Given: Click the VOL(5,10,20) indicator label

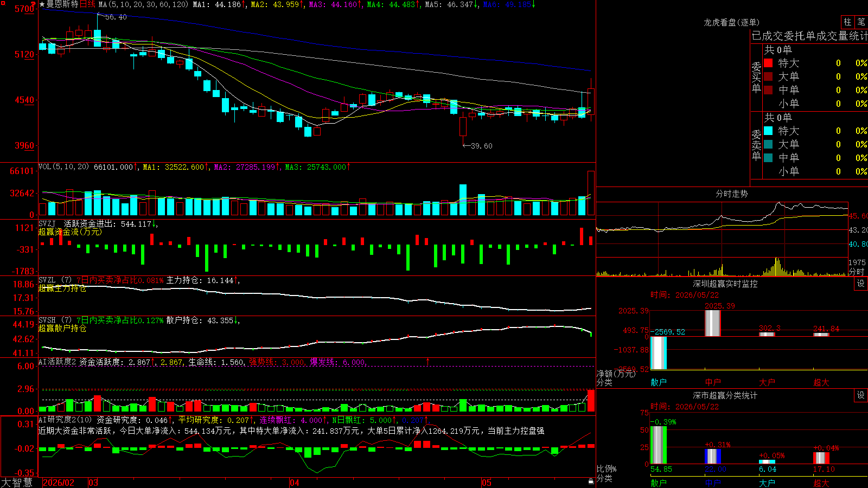Looking at the screenshot, I should tap(63, 166).
